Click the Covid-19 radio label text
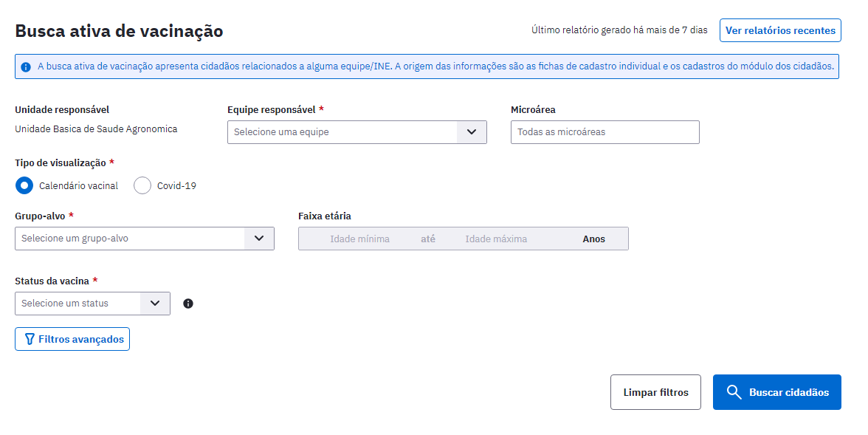Viewport: 868px width, 435px height. [176, 186]
